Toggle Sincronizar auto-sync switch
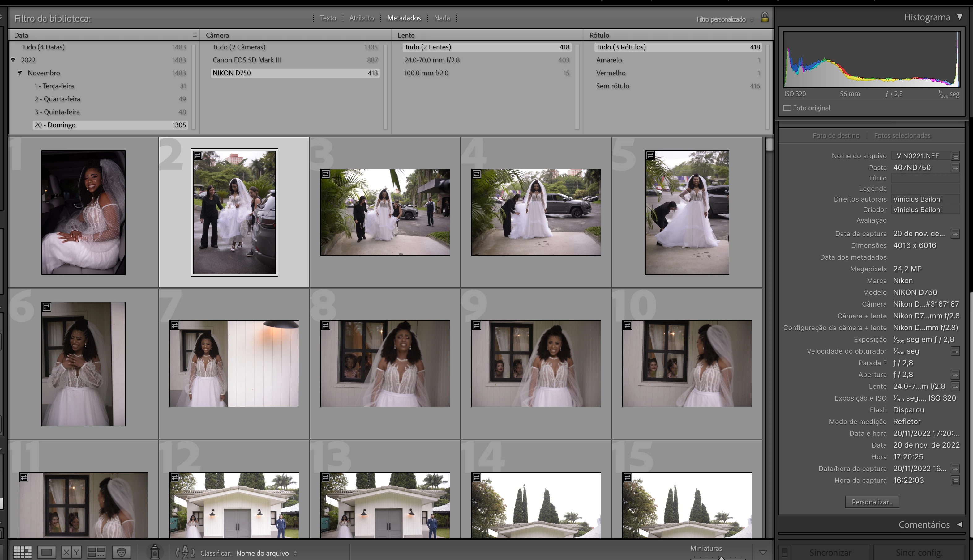The height and width of the screenshot is (560, 973). coord(784,553)
